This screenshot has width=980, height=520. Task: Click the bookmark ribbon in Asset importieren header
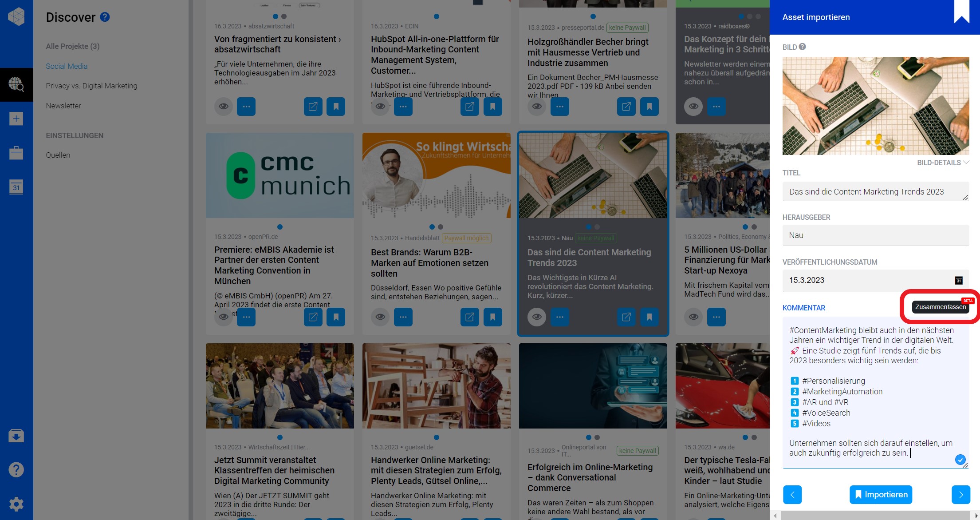[x=961, y=12]
